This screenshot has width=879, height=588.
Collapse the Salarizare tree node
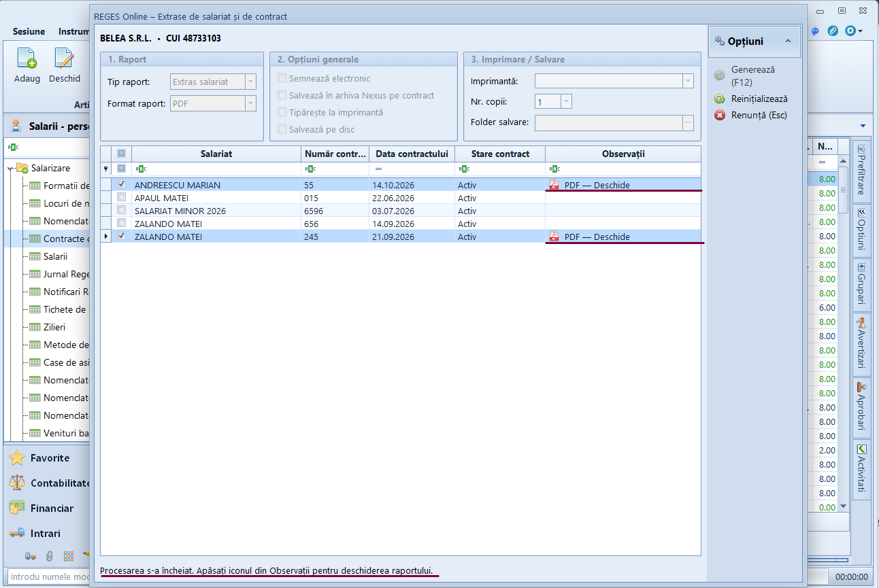pos(10,168)
